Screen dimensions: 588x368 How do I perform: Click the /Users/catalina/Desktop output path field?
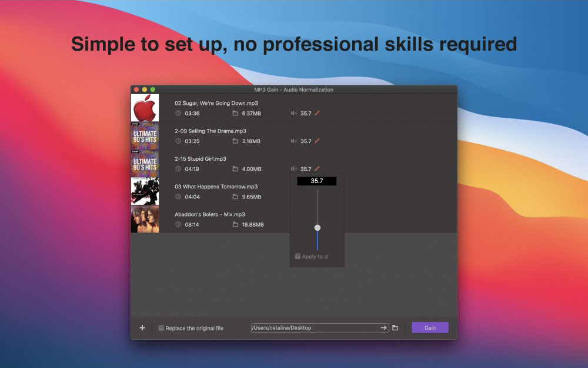click(x=320, y=328)
